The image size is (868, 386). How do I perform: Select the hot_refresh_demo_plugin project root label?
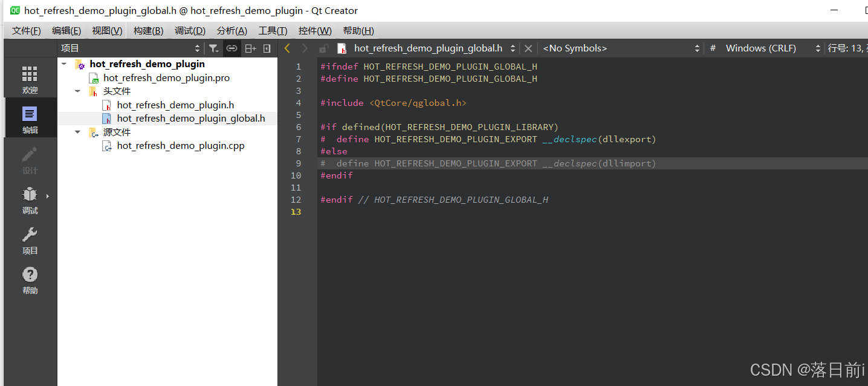[147, 64]
